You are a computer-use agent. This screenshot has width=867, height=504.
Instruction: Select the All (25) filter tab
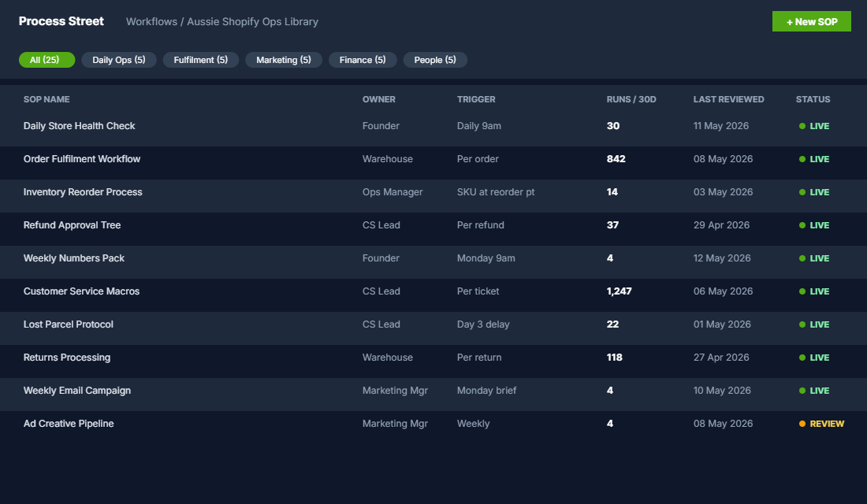(47, 60)
